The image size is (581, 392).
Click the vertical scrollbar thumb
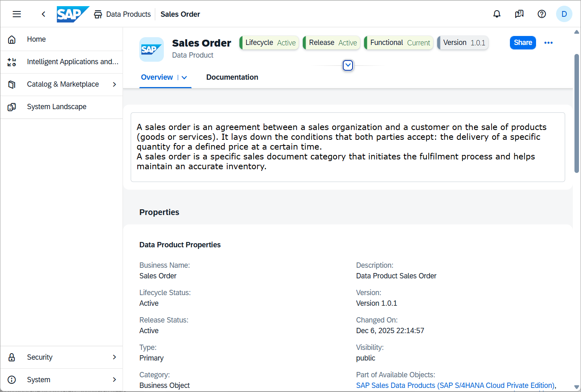coord(577,113)
